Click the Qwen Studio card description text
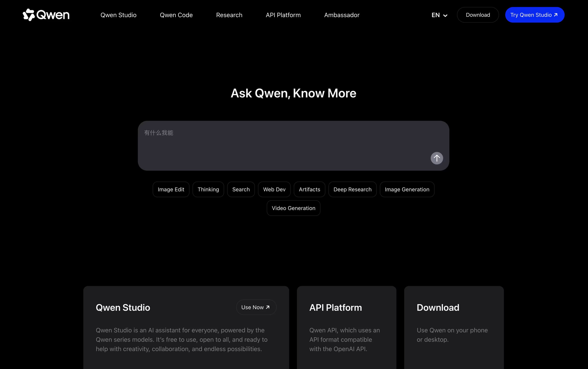Image resolution: width=588 pixels, height=369 pixels. click(x=182, y=339)
